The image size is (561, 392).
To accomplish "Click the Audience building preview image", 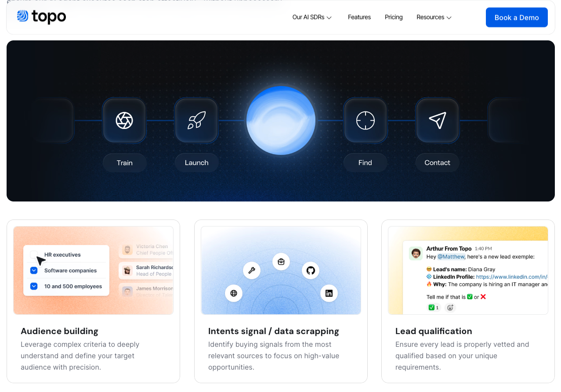I will coord(94,270).
